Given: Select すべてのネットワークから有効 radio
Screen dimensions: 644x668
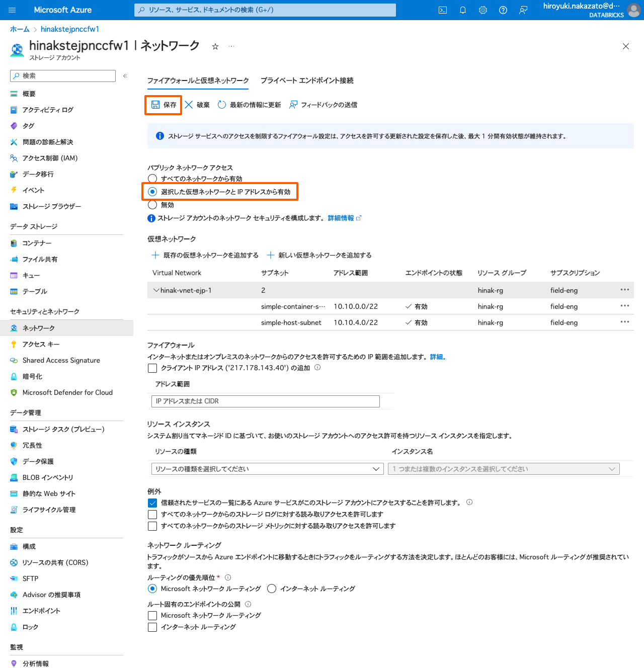Looking at the screenshot, I should point(152,179).
